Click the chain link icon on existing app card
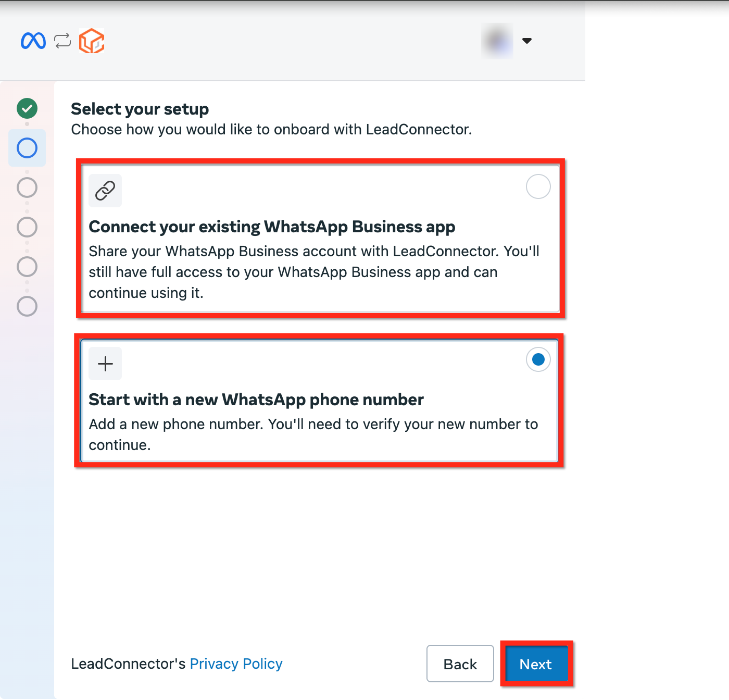Viewport: 729px width, 700px height. coord(105,191)
